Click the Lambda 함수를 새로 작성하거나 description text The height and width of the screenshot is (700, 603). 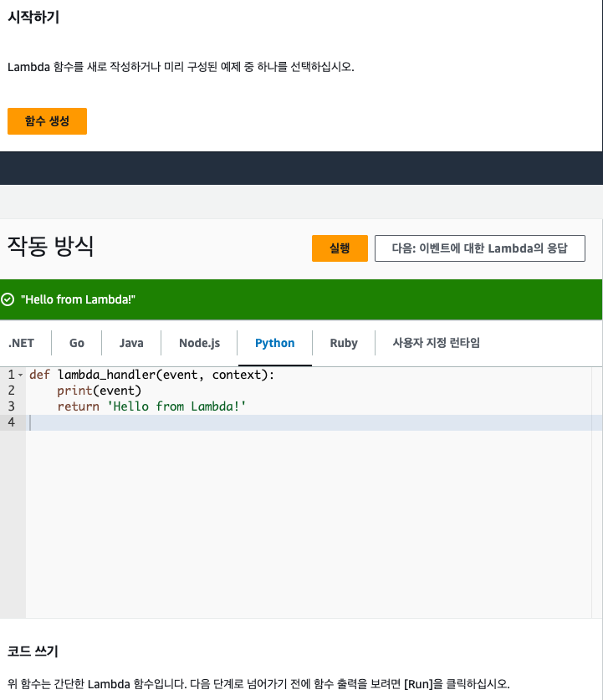(181, 67)
